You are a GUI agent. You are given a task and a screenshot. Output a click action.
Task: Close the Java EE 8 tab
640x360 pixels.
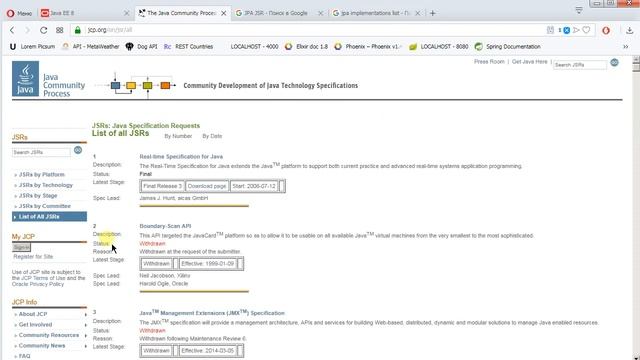click(x=127, y=13)
